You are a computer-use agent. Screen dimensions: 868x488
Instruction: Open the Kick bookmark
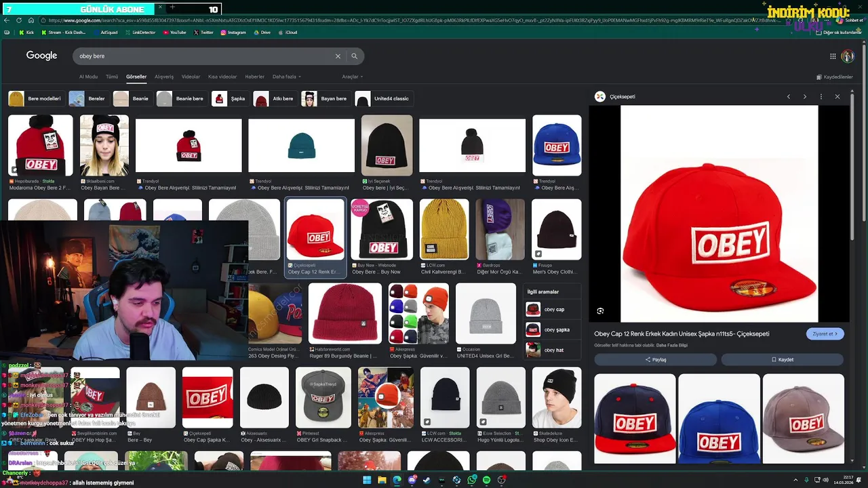26,33
